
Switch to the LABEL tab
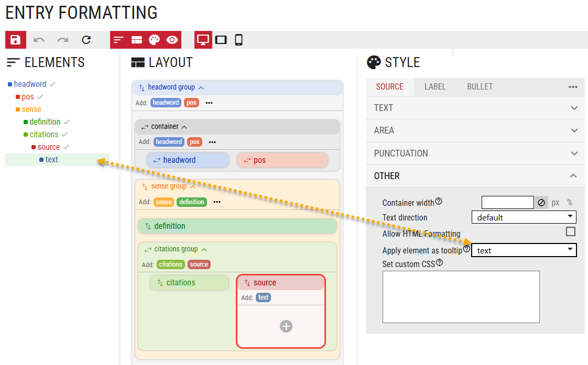point(435,86)
